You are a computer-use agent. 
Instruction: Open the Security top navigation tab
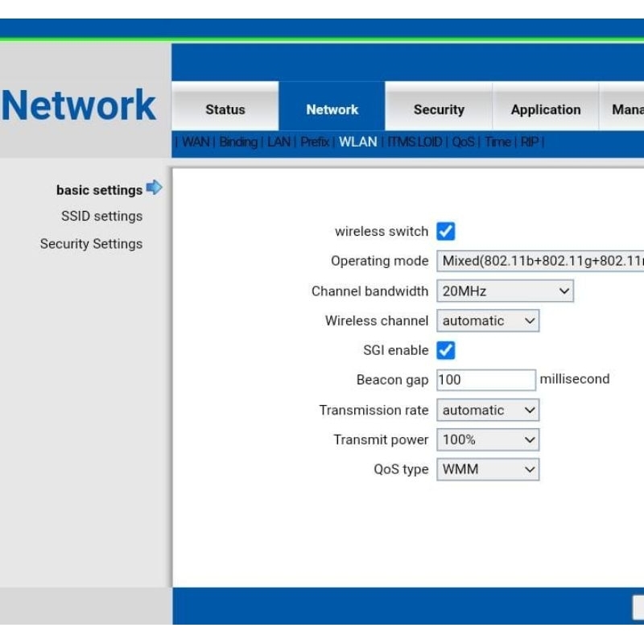click(439, 109)
